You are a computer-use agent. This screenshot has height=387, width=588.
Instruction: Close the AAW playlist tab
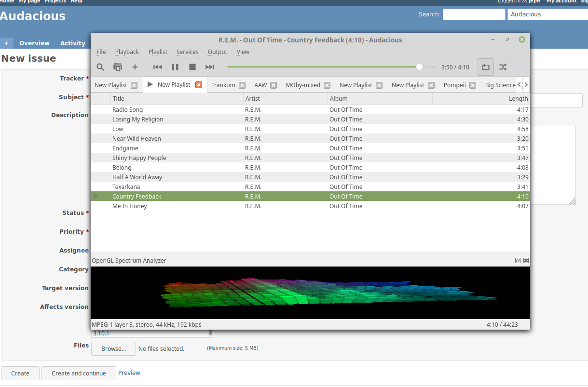273,85
